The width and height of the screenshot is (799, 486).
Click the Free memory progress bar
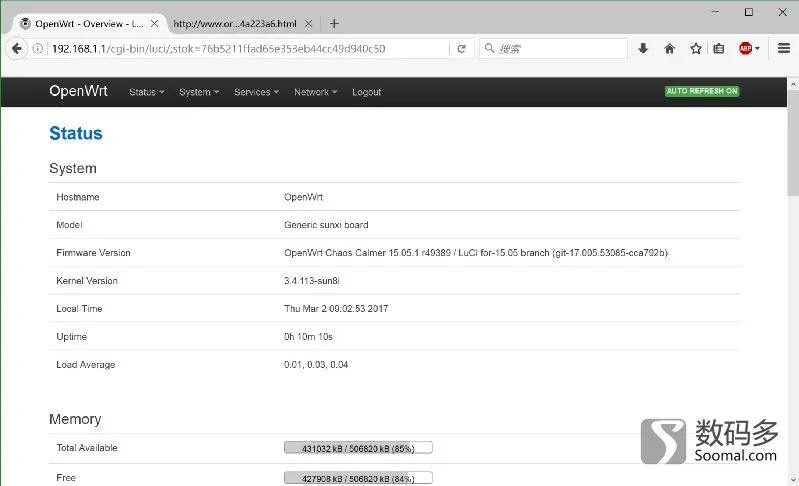358,478
